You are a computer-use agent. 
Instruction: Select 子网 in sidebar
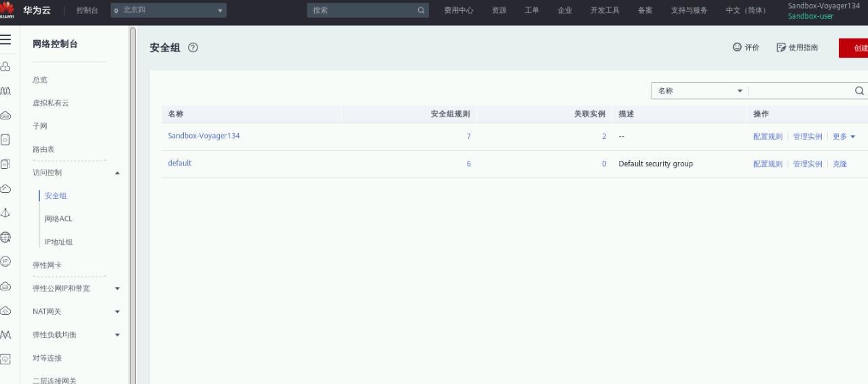40,126
